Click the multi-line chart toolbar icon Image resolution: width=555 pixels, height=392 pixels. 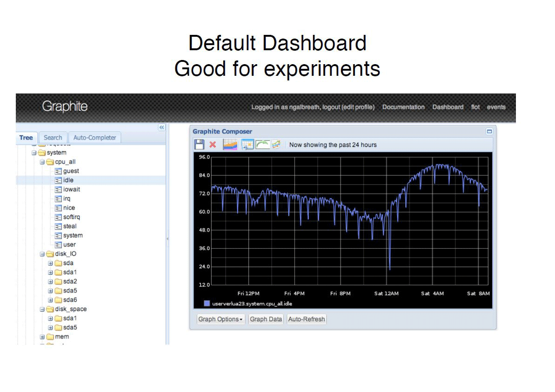click(x=276, y=144)
